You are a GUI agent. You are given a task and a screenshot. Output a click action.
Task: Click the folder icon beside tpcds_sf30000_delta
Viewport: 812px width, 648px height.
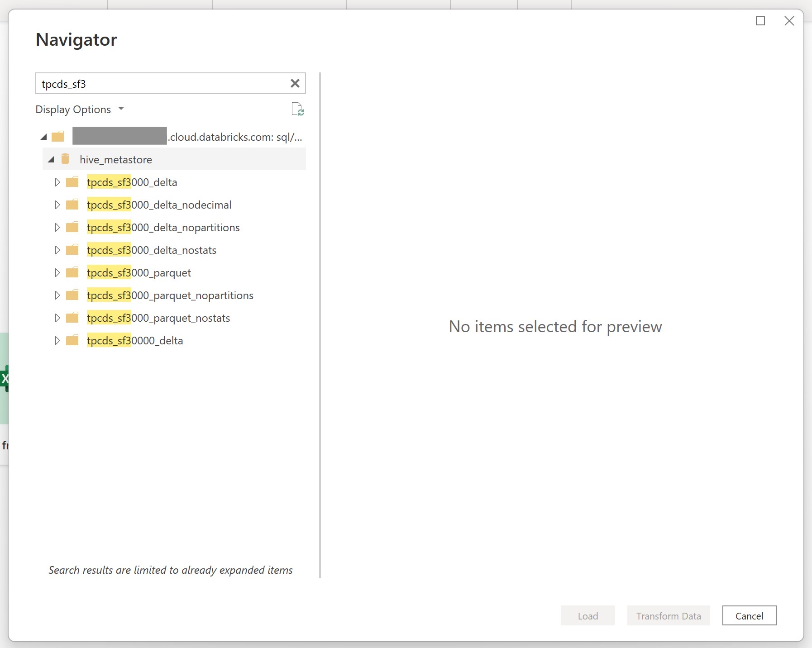72,340
